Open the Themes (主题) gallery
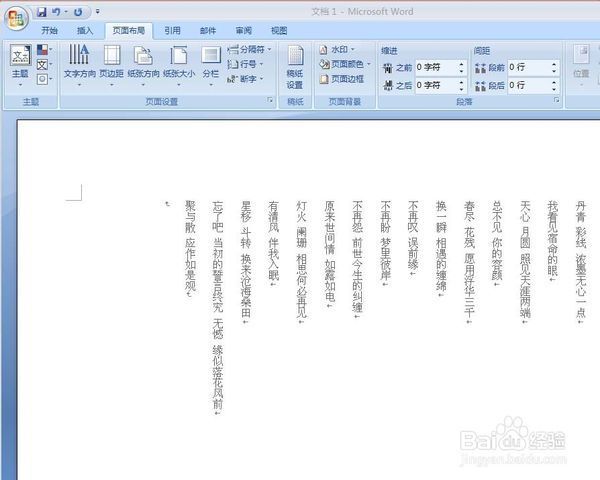 point(20,65)
